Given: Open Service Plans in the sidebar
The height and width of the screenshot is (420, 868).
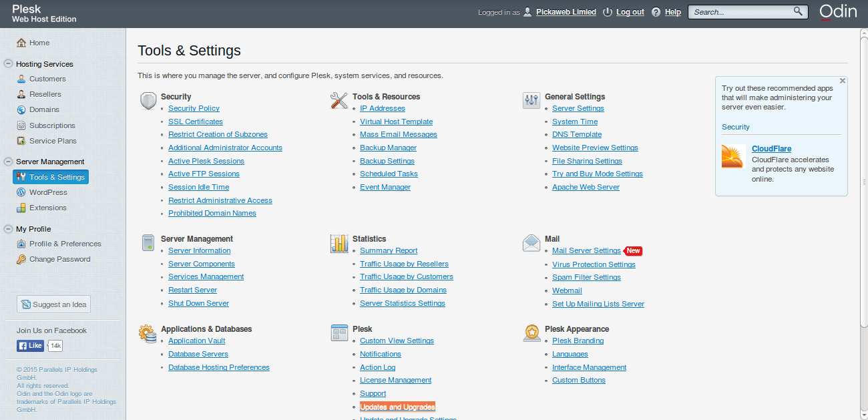Looking at the screenshot, I should pyautogui.click(x=53, y=141).
